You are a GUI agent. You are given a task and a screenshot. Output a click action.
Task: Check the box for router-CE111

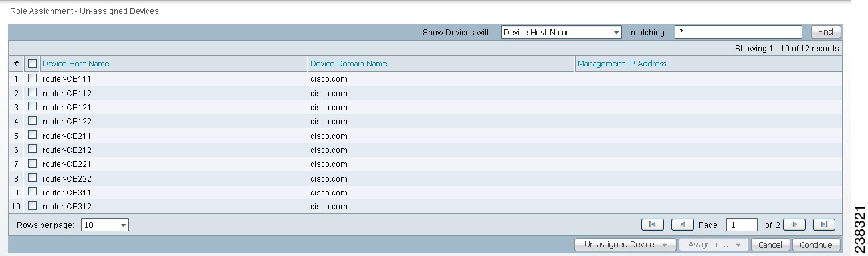click(x=32, y=78)
